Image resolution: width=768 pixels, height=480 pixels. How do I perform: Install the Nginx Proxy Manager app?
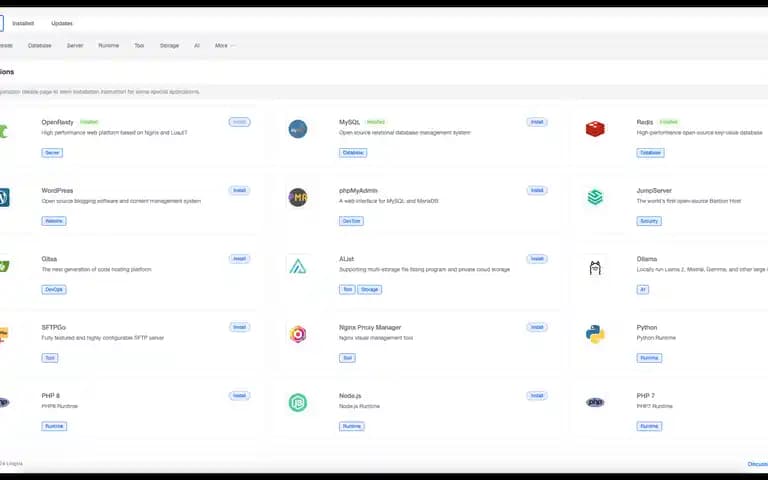[537, 327]
